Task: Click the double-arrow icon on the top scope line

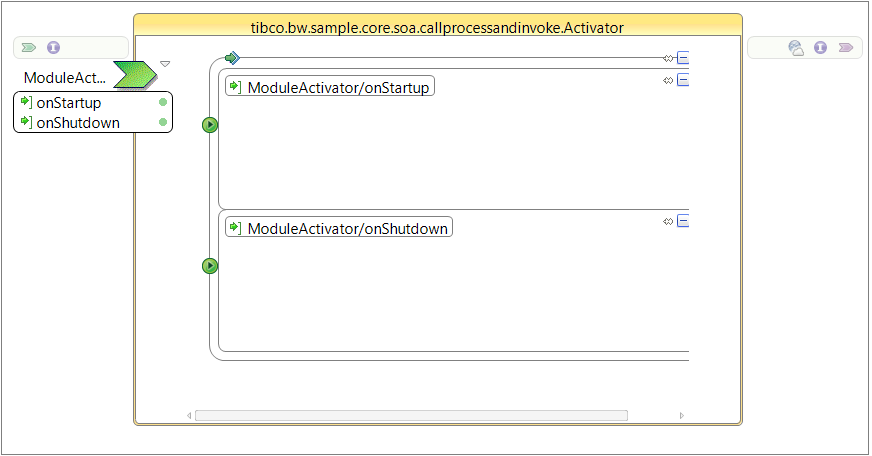Action: tap(668, 58)
